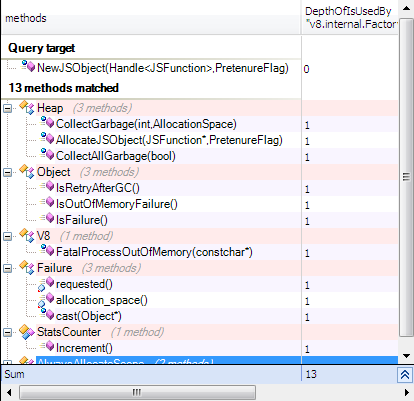The height and width of the screenshot is (401, 414).
Task: Collapse the Heap group
Action: tap(7, 108)
